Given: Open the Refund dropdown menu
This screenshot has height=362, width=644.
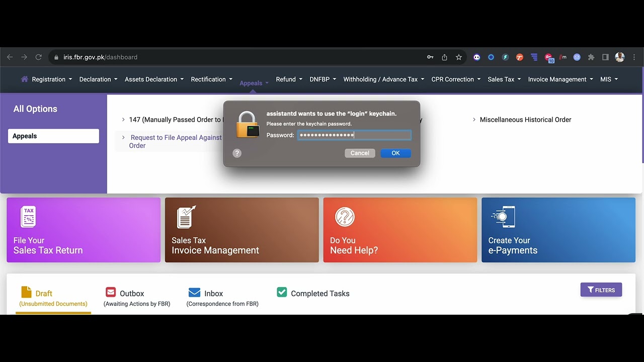Looking at the screenshot, I should pyautogui.click(x=289, y=79).
